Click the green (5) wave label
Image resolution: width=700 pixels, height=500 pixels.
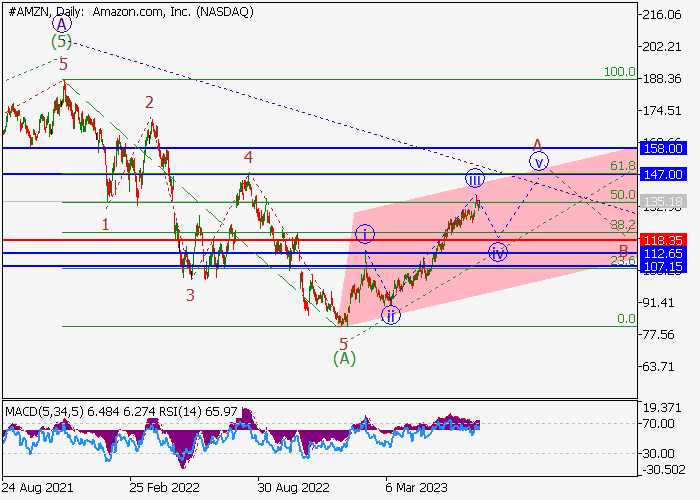point(61,42)
